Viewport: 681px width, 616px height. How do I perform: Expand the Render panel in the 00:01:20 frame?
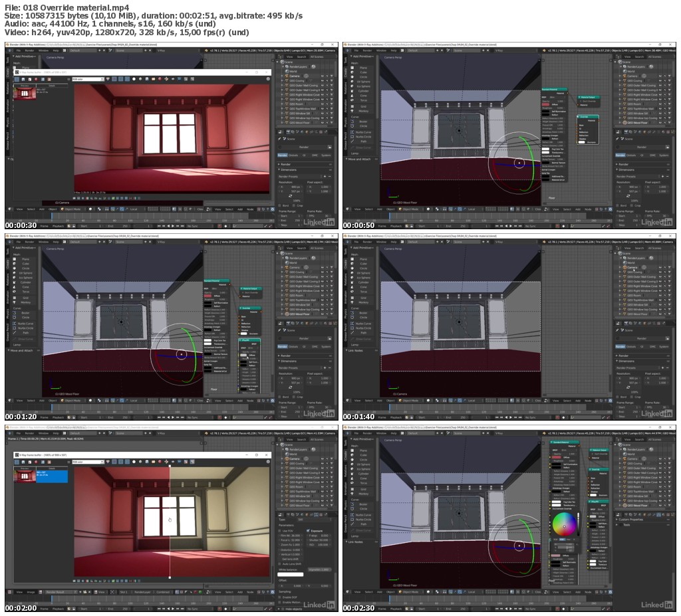pyautogui.click(x=279, y=356)
